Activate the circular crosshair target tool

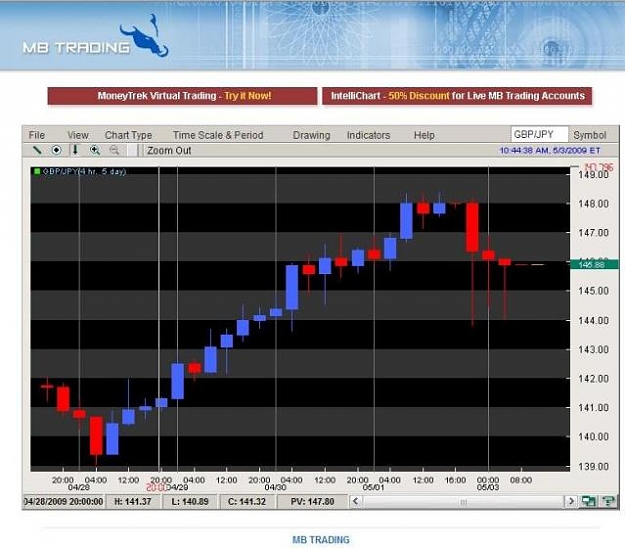(x=57, y=150)
